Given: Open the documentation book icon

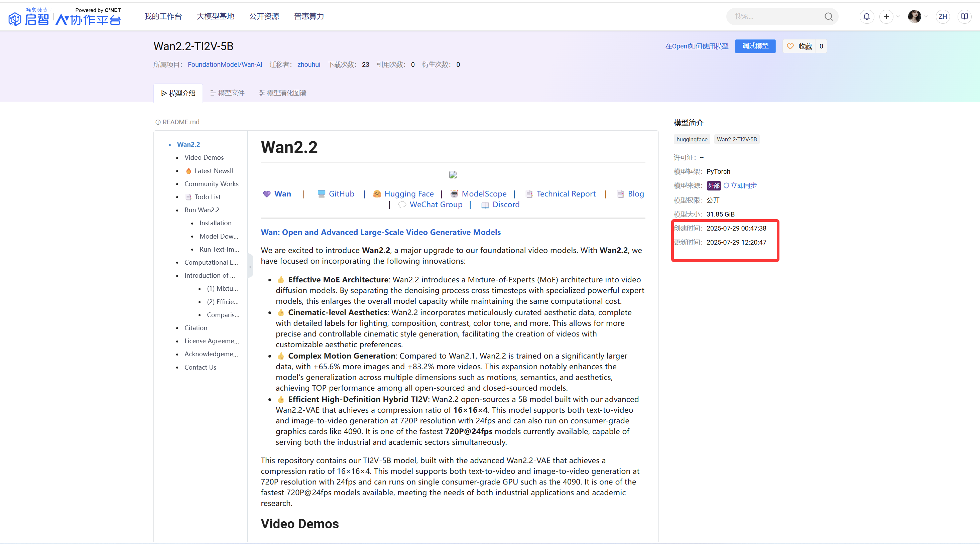Looking at the screenshot, I should pos(964,16).
